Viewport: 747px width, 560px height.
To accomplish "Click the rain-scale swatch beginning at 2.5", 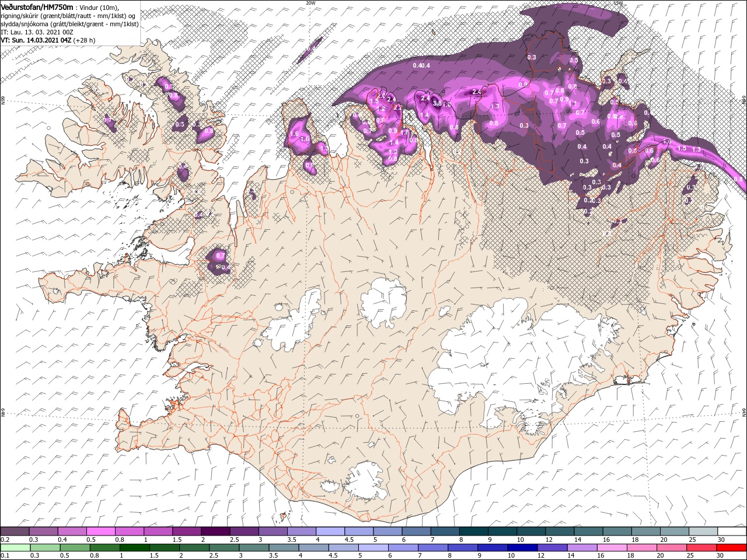I will [224, 548].
